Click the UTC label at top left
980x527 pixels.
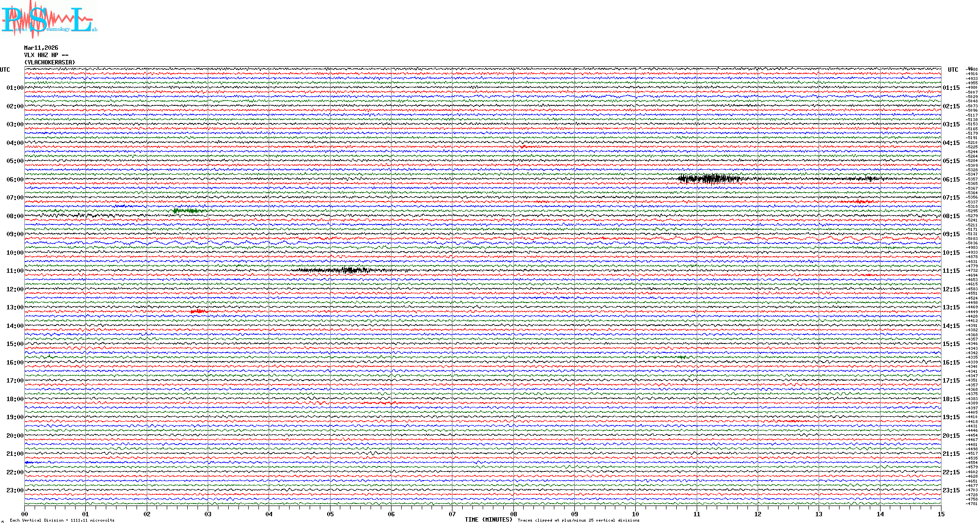click(5, 70)
